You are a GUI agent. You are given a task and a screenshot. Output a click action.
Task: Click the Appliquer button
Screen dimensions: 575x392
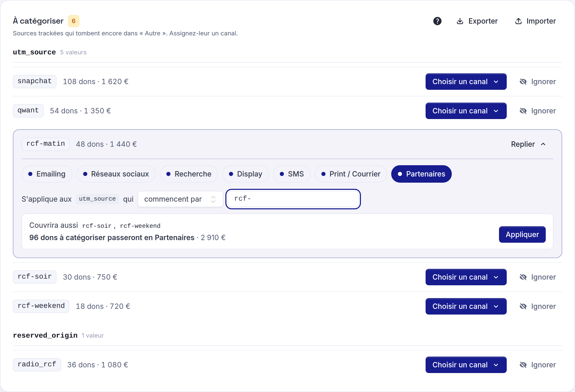pyautogui.click(x=522, y=234)
